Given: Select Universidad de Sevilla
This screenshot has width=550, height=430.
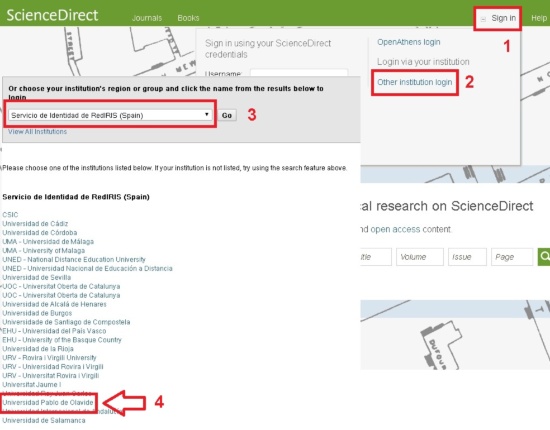Looking at the screenshot, I should 36,277.
